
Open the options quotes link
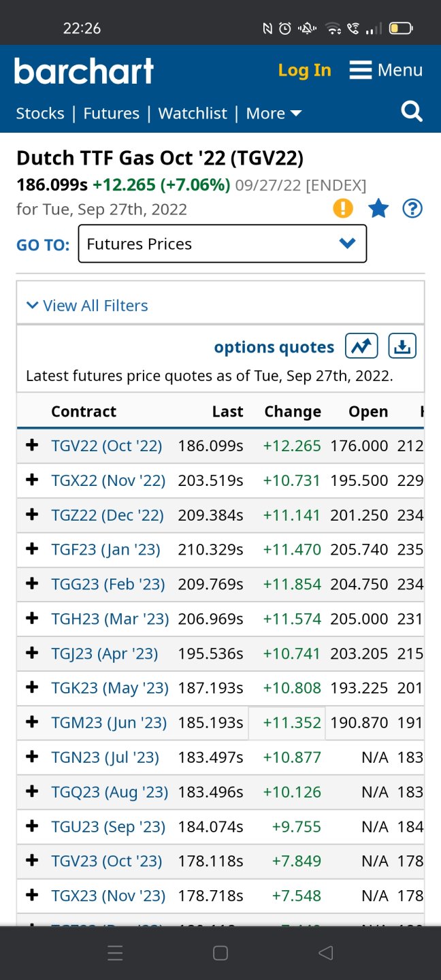coord(274,347)
